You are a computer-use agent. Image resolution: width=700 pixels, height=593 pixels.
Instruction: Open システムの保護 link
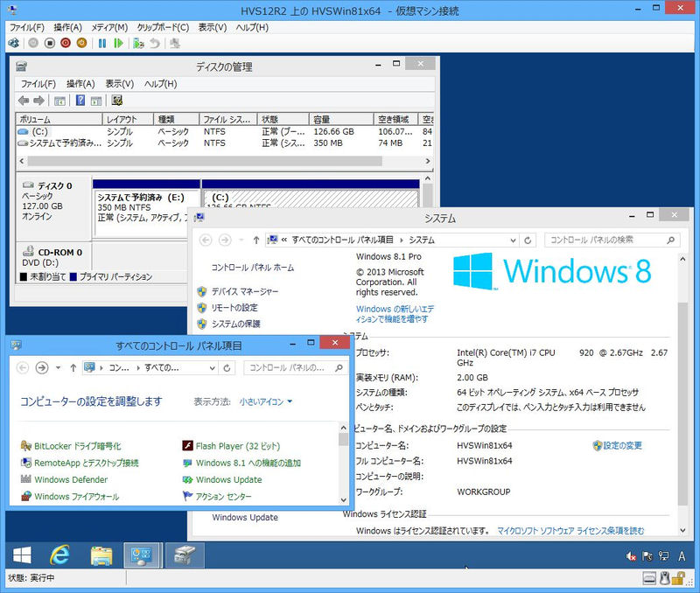point(235,324)
